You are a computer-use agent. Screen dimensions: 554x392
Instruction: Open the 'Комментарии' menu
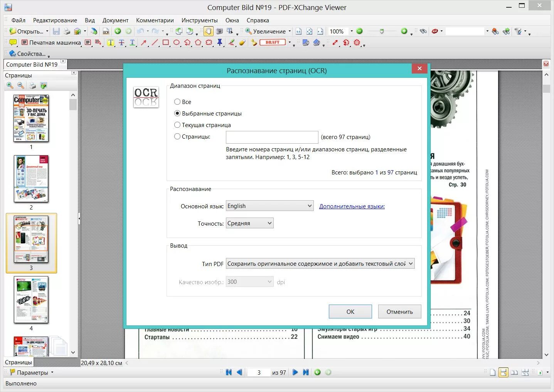155,20
